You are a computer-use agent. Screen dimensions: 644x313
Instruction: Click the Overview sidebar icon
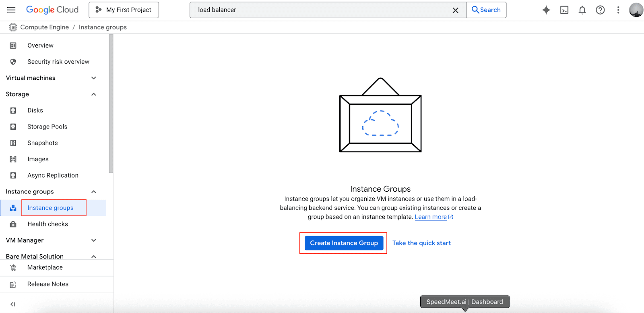pos(13,46)
